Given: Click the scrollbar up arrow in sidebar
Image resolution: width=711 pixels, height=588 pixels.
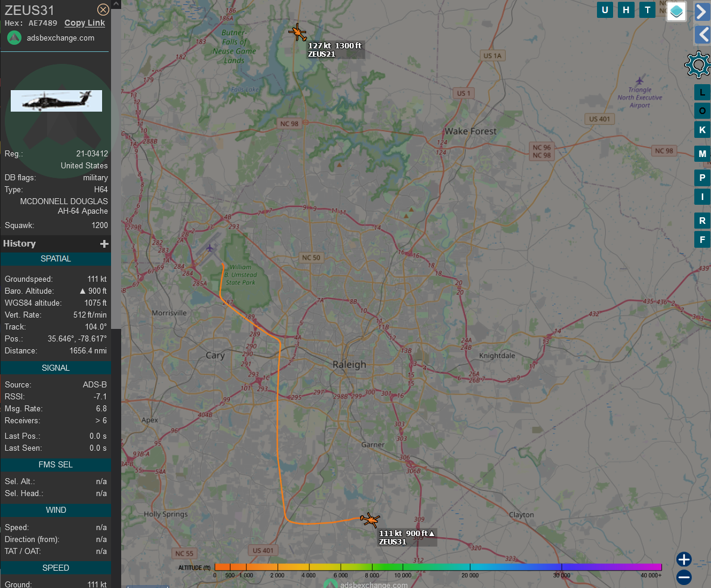Looking at the screenshot, I should [x=116, y=4].
